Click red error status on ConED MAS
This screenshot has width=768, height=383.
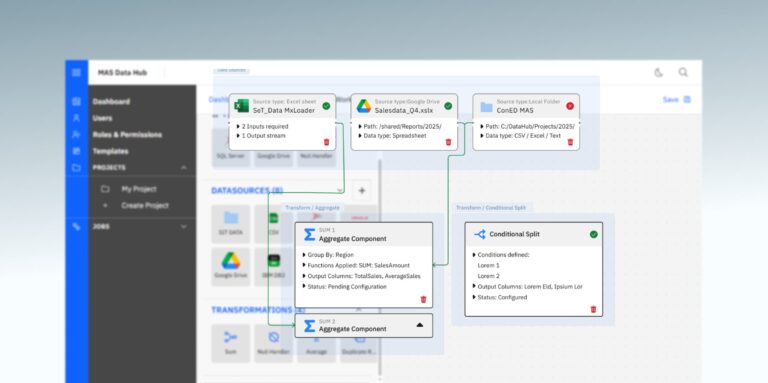pos(570,106)
